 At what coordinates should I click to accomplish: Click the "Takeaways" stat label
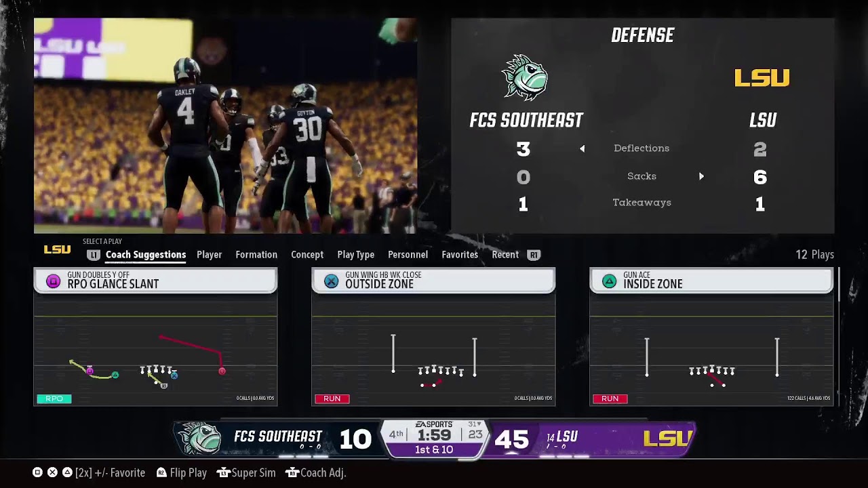[x=642, y=203]
